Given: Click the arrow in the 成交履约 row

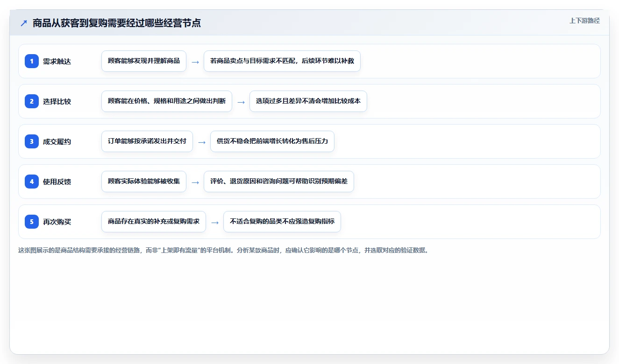Looking at the screenshot, I should [x=202, y=142].
